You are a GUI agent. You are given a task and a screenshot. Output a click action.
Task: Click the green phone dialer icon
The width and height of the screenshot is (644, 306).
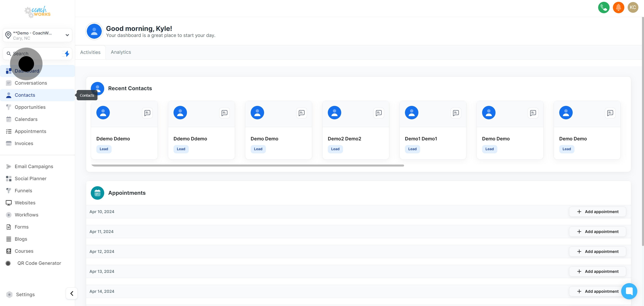pyautogui.click(x=604, y=8)
